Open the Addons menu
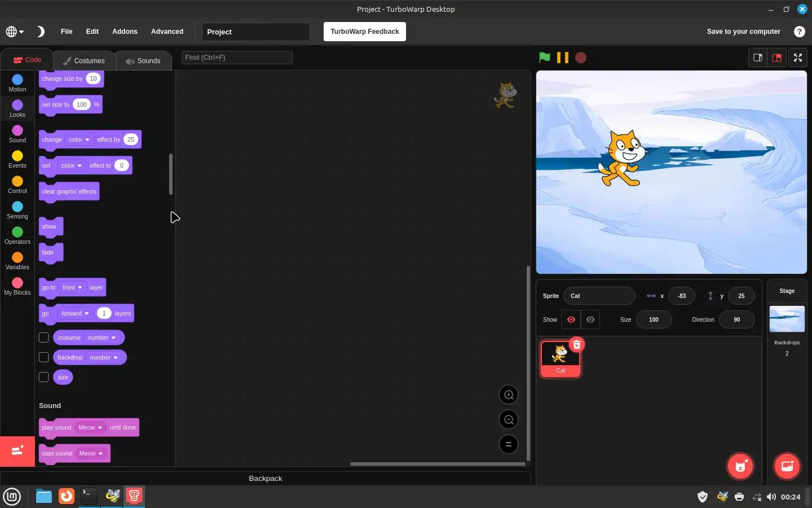 click(125, 32)
